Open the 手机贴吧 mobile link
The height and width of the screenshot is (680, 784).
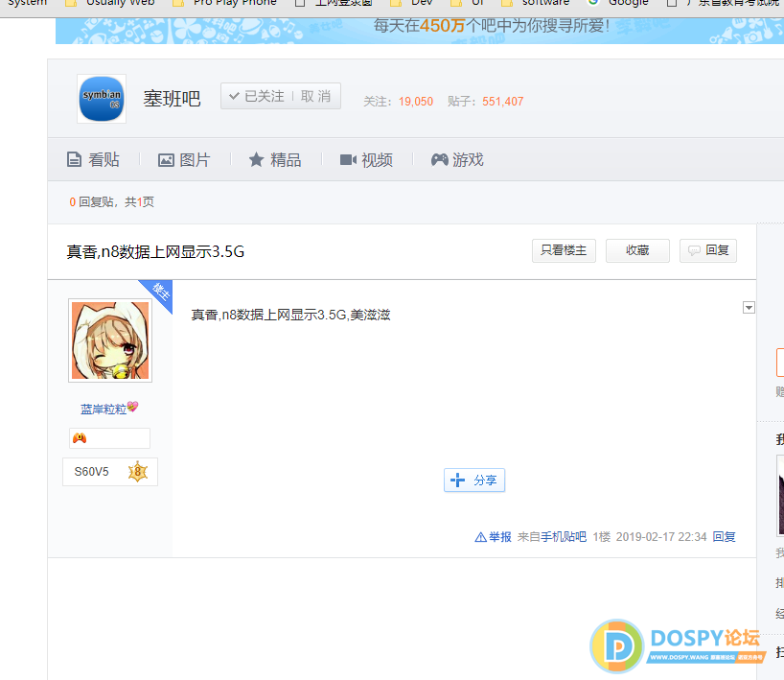[x=565, y=537]
